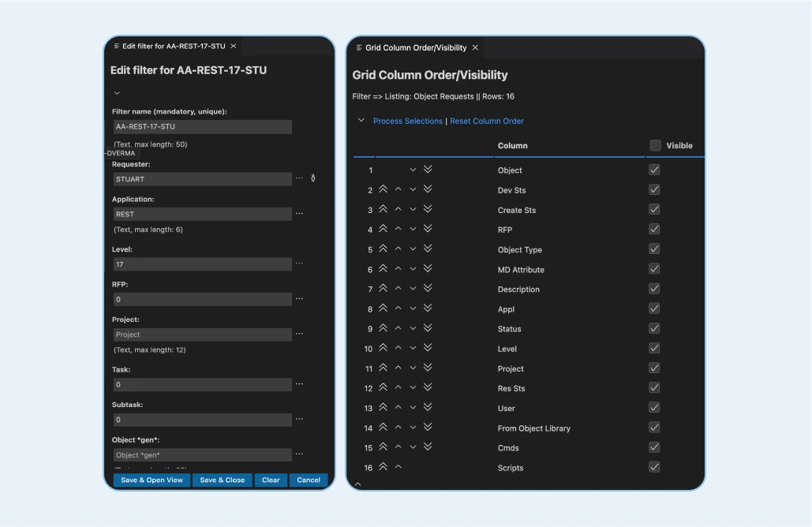Move Description column to bottom

click(428, 289)
